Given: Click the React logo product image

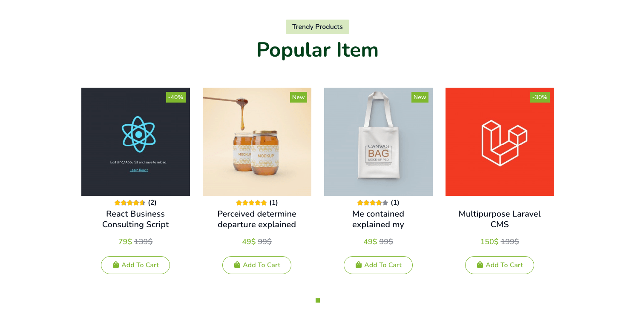Looking at the screenshot, I should tap(135, 141).
